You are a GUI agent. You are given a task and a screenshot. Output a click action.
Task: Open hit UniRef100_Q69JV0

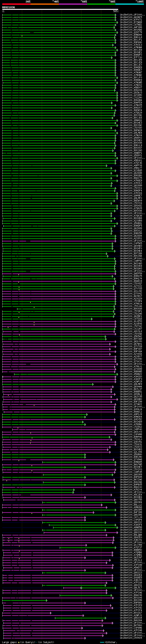pyautogui.click(x=131, y=342)
